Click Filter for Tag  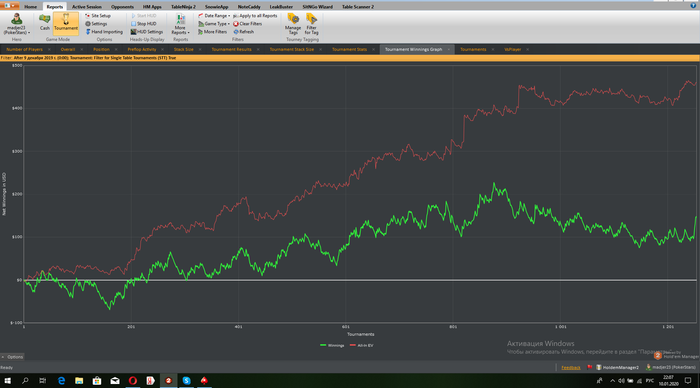pyautogui.click(x=311, y=24)
